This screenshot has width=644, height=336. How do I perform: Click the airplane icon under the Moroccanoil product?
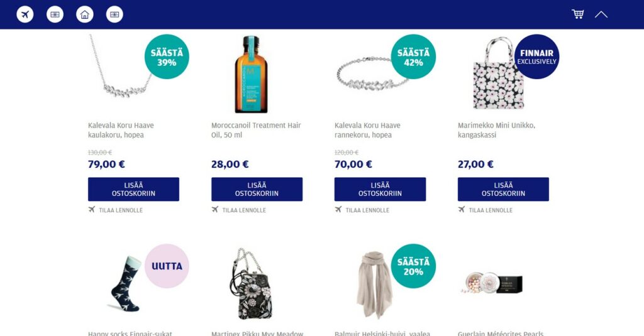[215, 210]
